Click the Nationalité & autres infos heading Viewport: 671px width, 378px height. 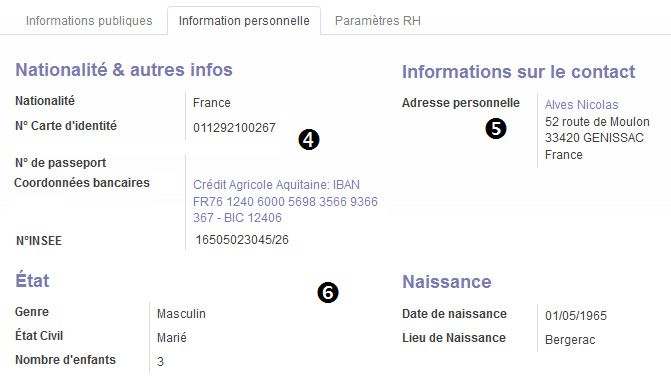click(124, 70)
